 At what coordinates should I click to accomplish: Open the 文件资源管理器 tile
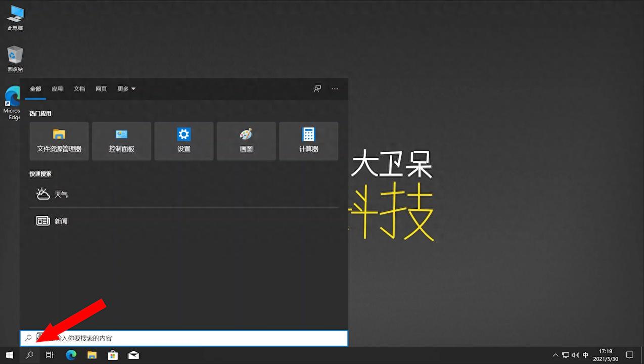(x=59, y=141)
